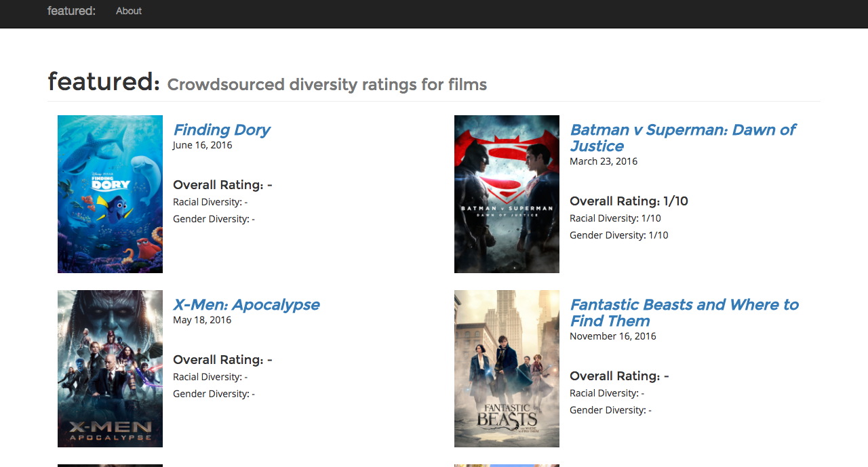Image resolution: width=868 pixels, height=467 pixels.
Task: Click Racial Diversity: 1/10 for Batman v Superman
Action: tap(615, 218)
